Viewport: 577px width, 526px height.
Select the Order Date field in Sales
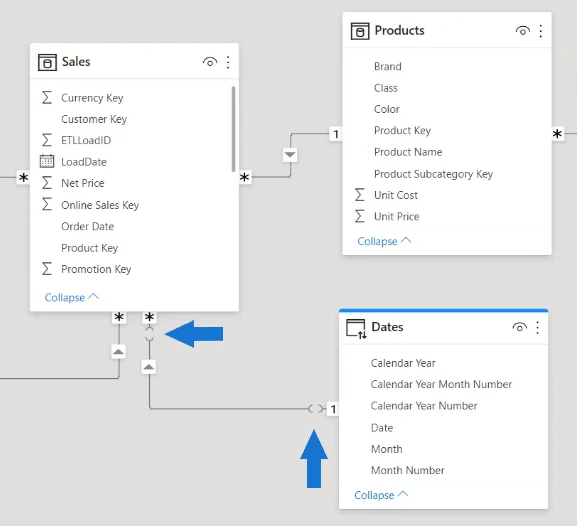coord(88,226)
